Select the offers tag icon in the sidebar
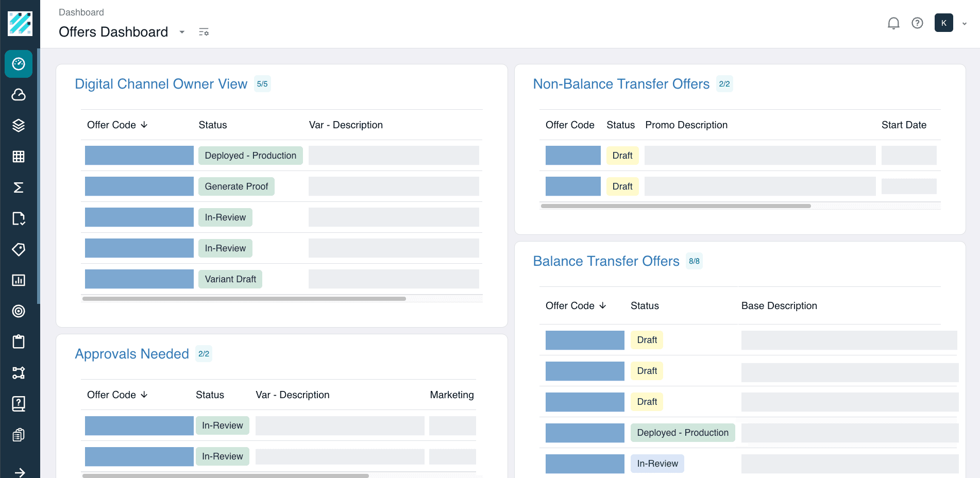Screen dimensions: 980x478 click(x=19, y=249)
